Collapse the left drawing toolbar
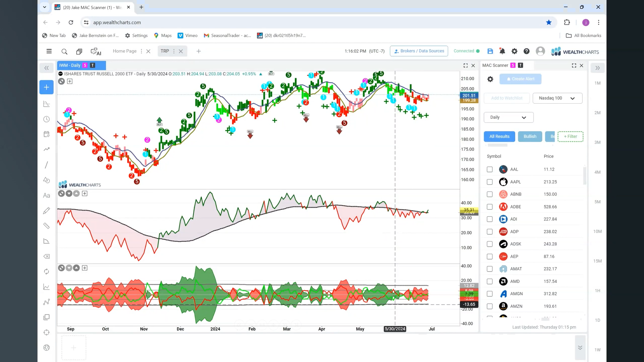Viewport: 644px width, 362px height. coord(47,68)
